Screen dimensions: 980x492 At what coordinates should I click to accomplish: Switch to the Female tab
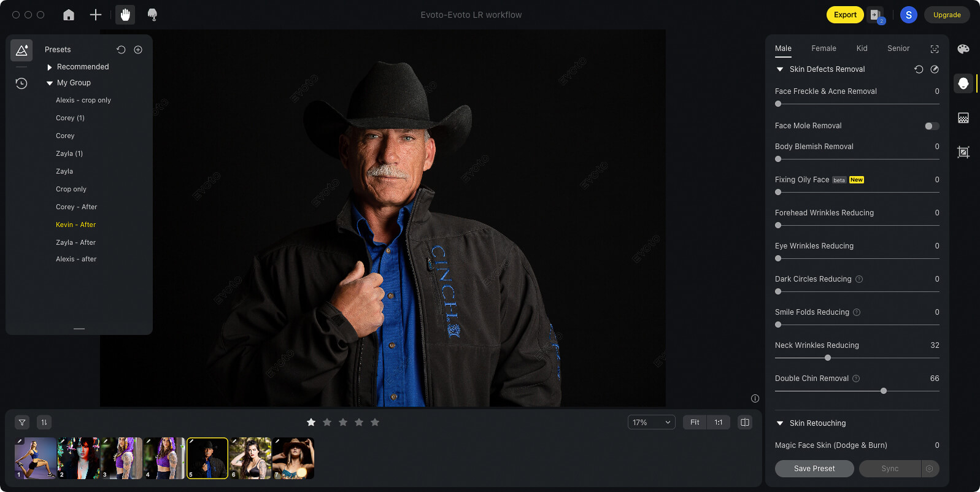click(x=824, y=48)
